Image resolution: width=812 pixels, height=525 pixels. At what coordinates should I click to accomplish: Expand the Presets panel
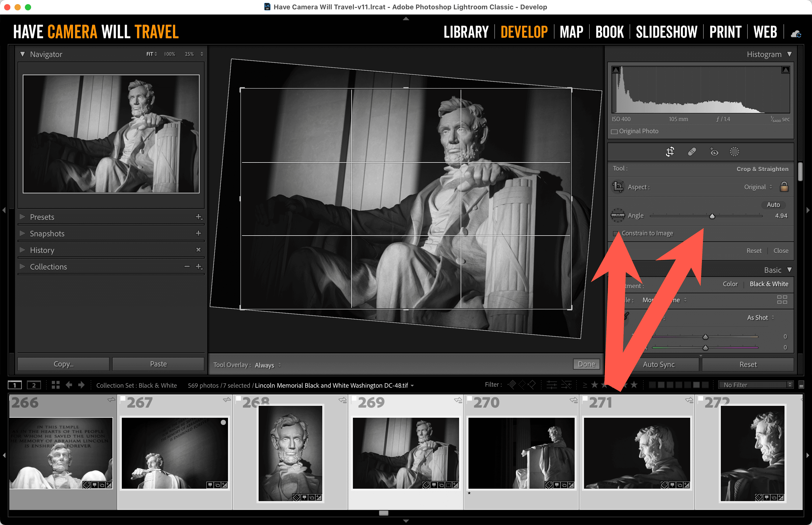tap(23, 217)
